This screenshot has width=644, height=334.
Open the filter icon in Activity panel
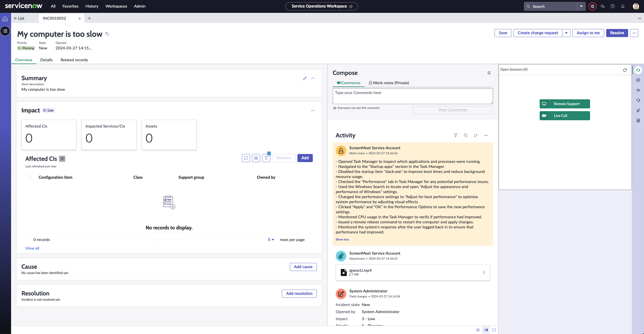point(455,135)
